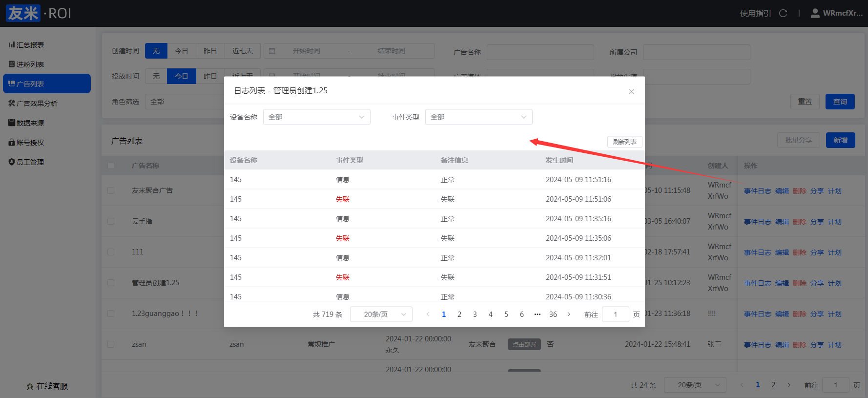868x398 pixels.
Task: Click the 前往 page number input in dialog
Action: 615,314
